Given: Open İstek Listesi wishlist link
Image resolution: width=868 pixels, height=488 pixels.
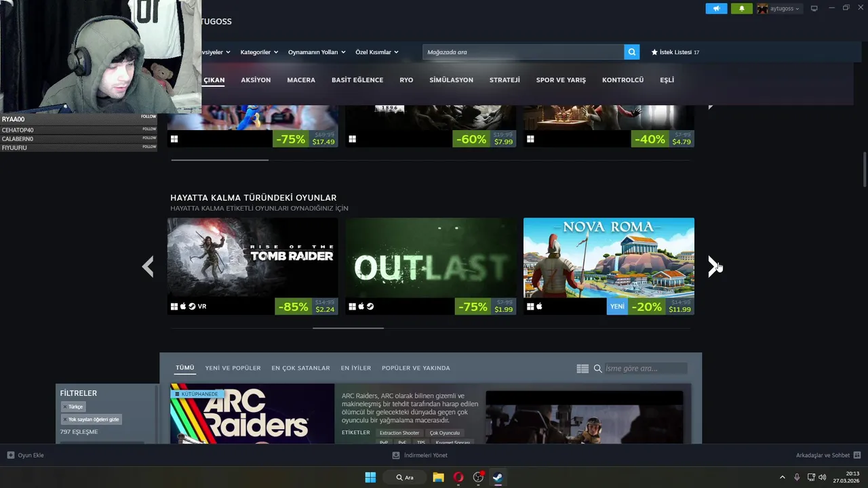Looking at the screenshot, I should (675, 52).
